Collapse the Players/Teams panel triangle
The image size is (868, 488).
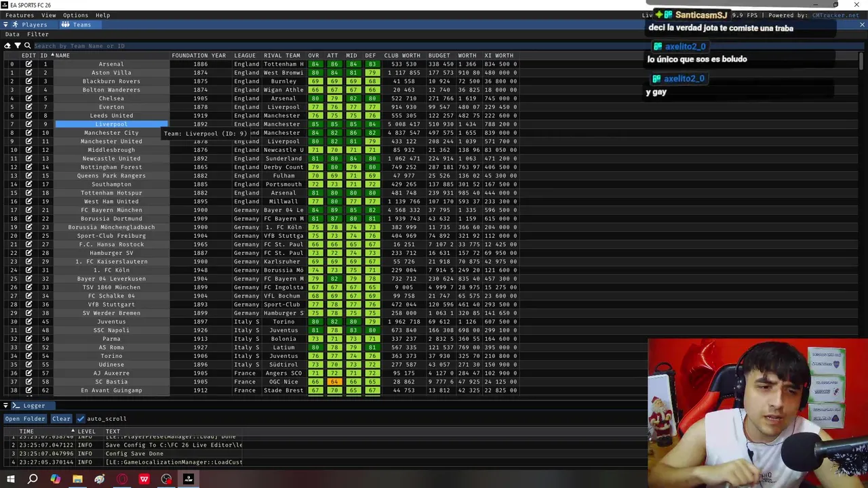[x=5, y=24]
